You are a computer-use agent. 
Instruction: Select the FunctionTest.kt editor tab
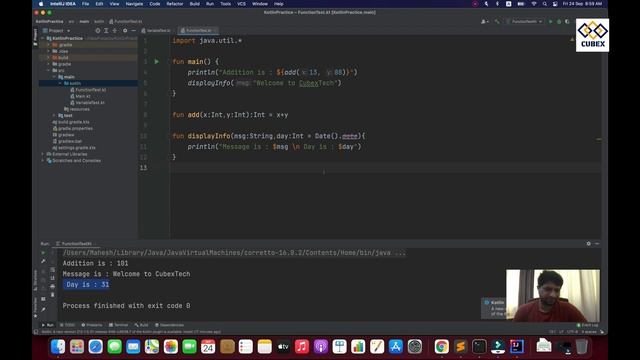coord(197,31)
